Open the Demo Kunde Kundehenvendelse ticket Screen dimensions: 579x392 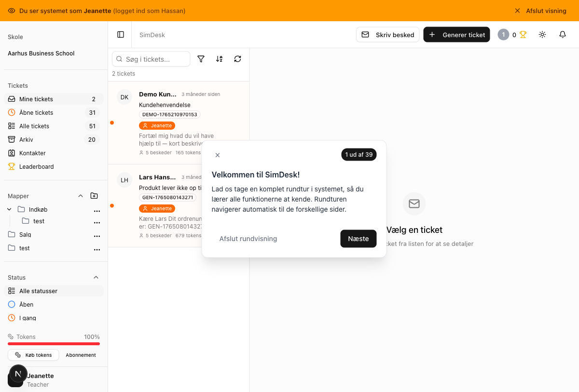tap(179, 123)
